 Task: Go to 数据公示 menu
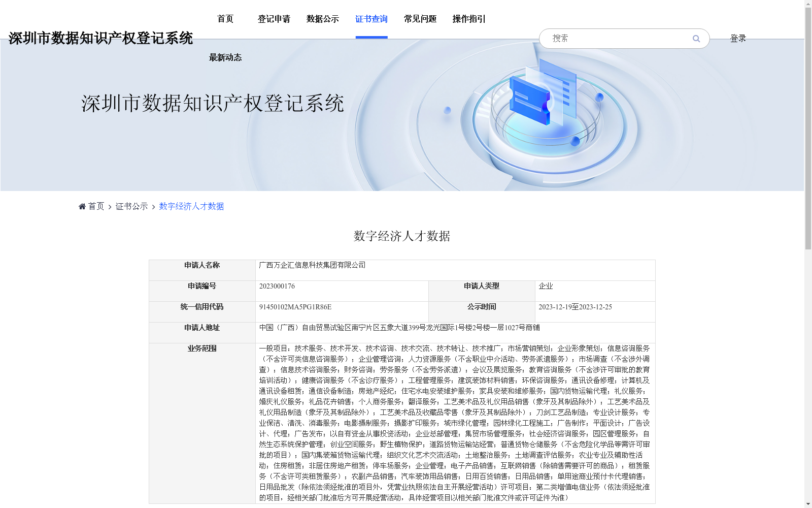pyautogui.click(x=323, y=19)
